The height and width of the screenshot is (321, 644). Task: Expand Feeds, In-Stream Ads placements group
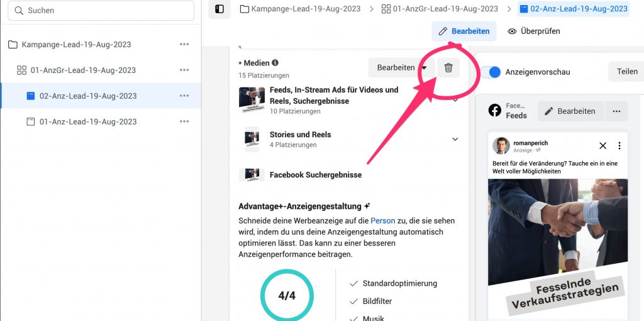(455, 100)
